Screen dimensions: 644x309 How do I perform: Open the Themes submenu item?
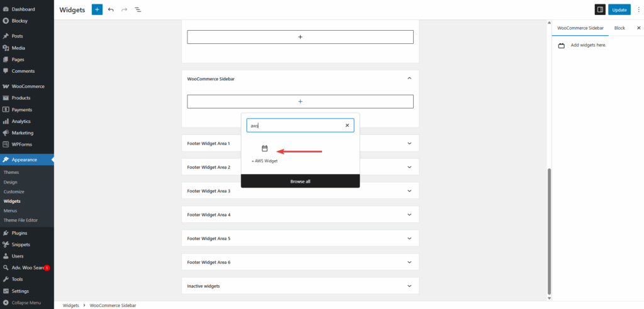11,172
